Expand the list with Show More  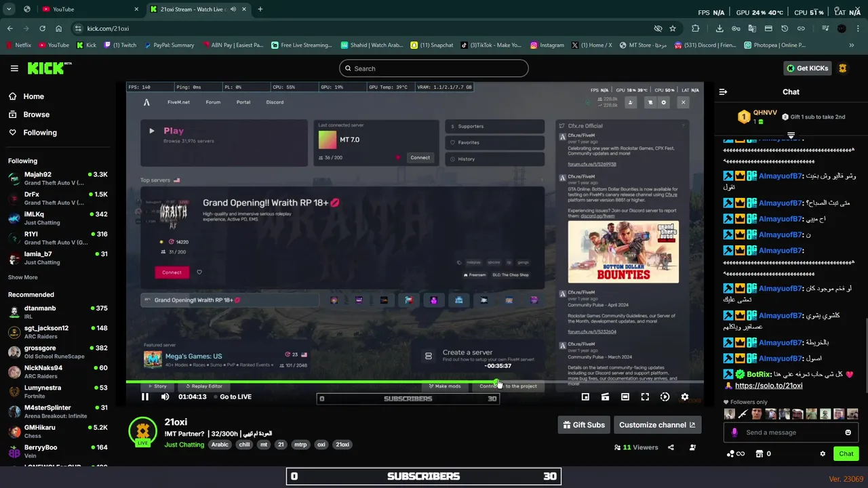(23, 277)
